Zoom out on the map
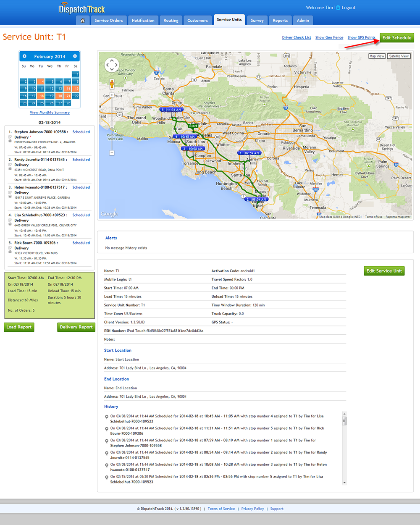The image size is (420, 525). pos(112,153)
